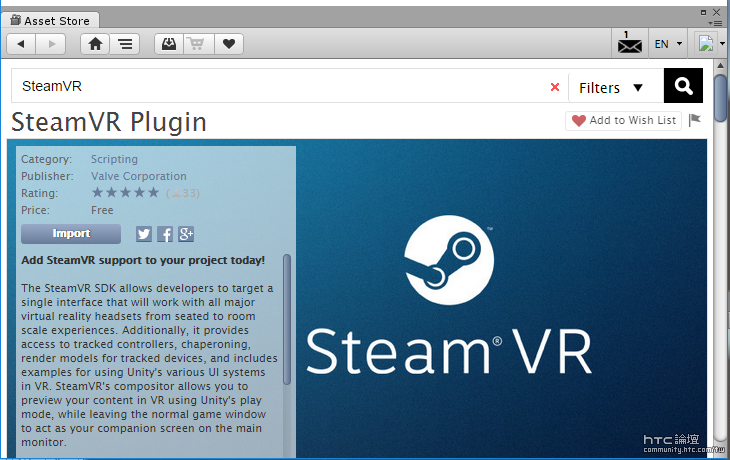Flag this asset with the report icon
The width and height of the screenshot is (730, 460).
[x=695, y=120]
